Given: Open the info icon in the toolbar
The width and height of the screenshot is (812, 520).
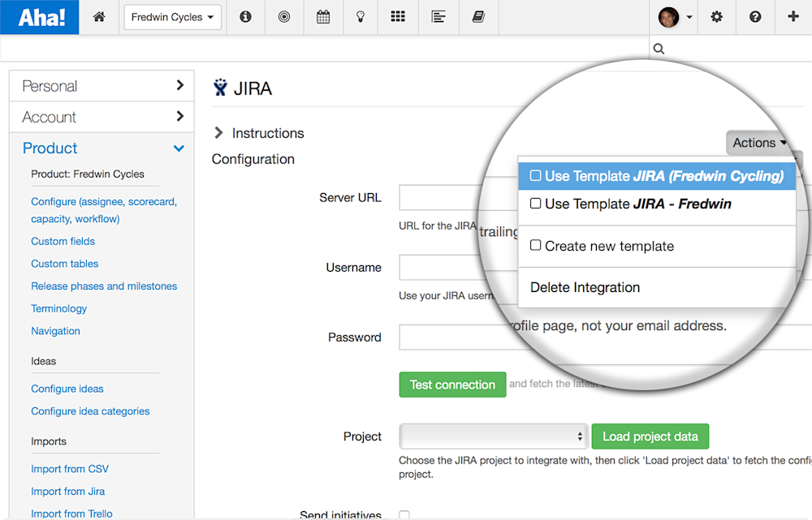Looking at the screenshot, I should (245, 16).
